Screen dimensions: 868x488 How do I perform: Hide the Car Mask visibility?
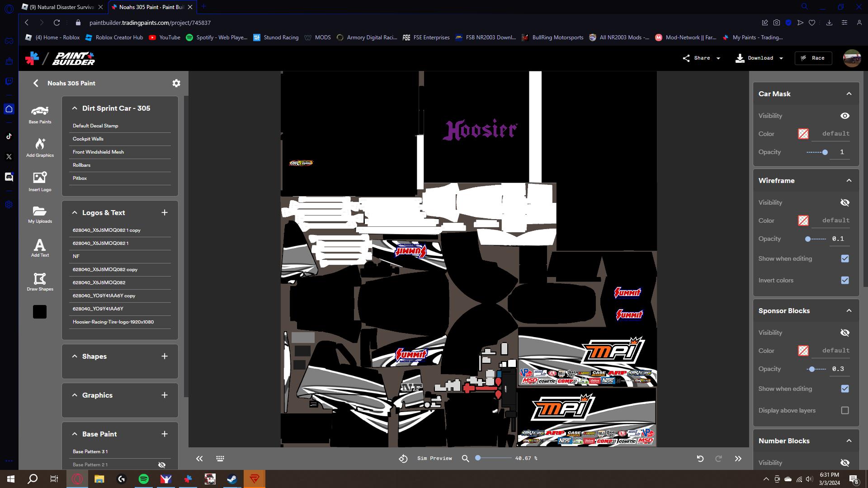844,116
